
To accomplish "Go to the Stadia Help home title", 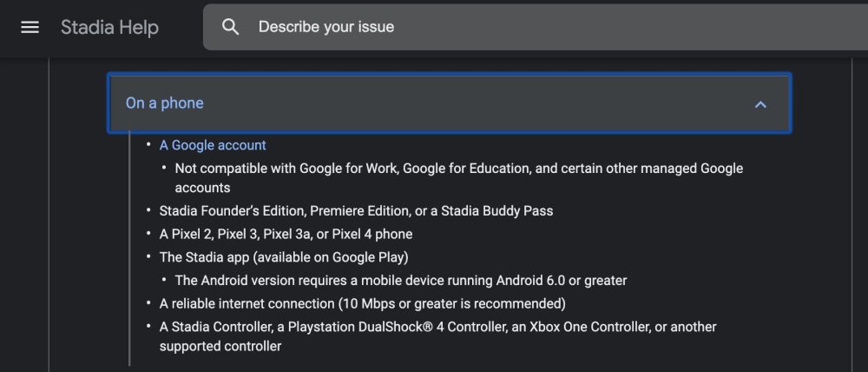I will [x=109, y=28].
